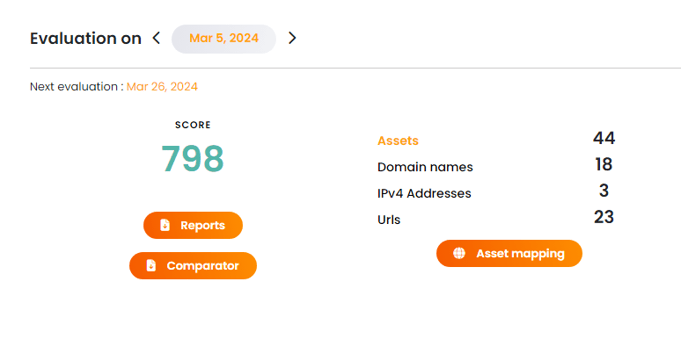The image size is (681, 361).
Task: Open the Comparator button
Action: click(193, 266)
